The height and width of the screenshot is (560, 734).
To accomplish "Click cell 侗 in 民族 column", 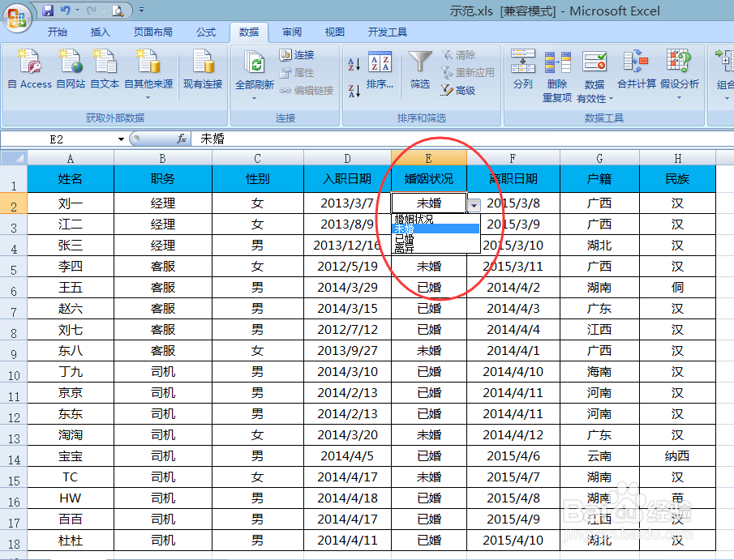I will [677, 287].
